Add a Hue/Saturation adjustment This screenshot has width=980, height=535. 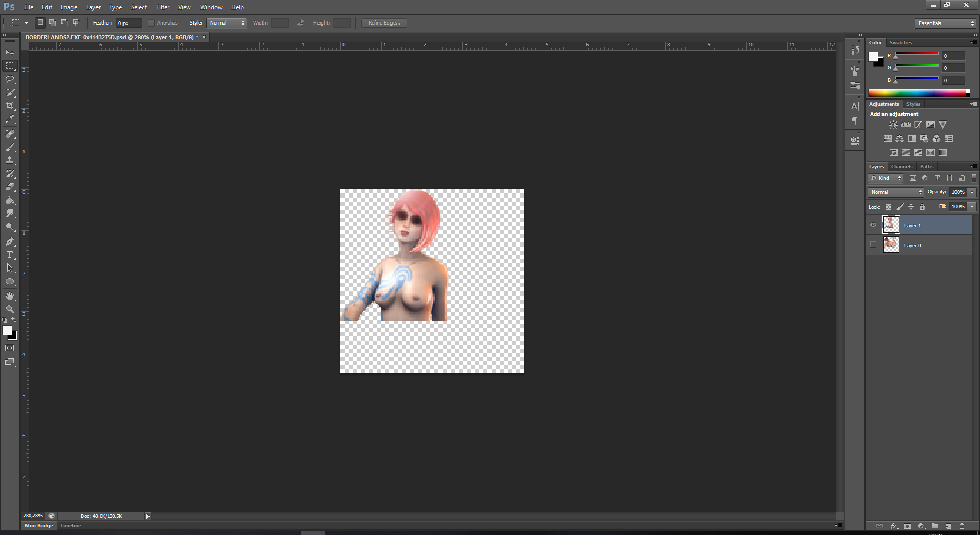pos(888,139)
